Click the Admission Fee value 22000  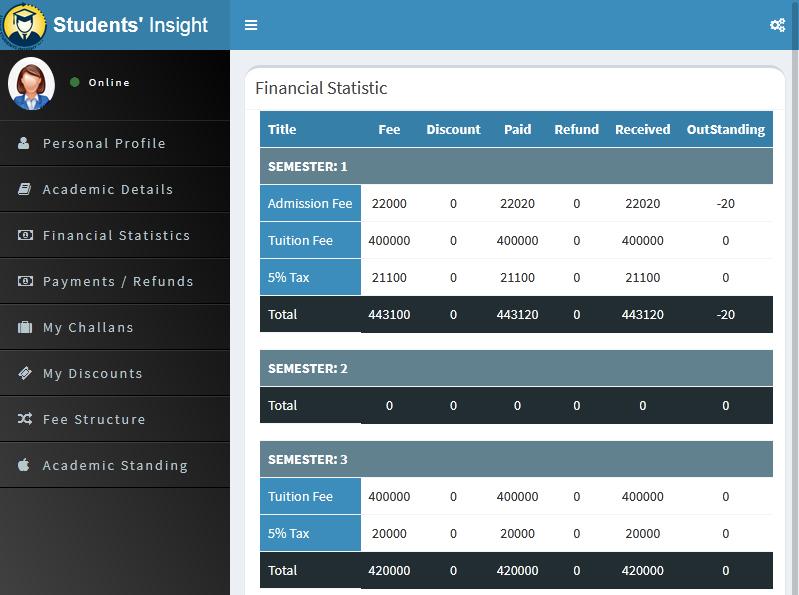coord(389,203)
